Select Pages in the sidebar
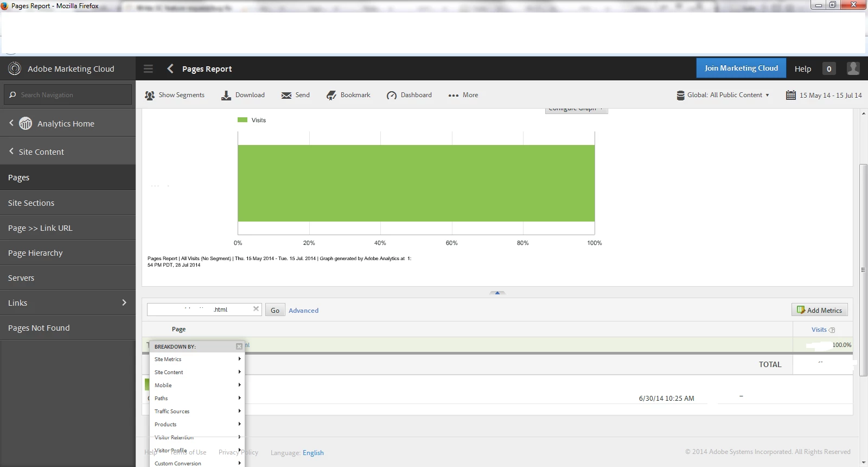The image size is (868, 467). coord(68,178)
